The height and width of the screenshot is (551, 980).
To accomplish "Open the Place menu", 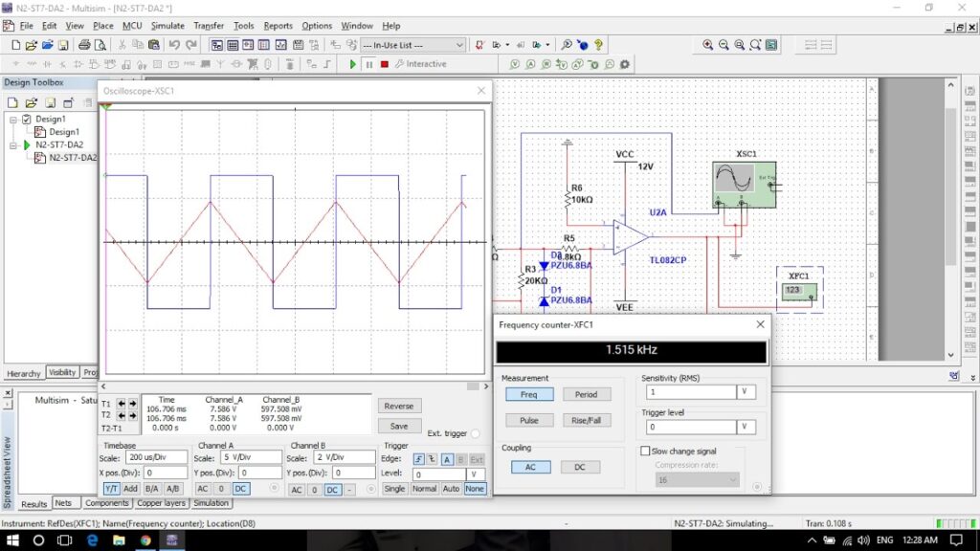I will click(103, 26).
